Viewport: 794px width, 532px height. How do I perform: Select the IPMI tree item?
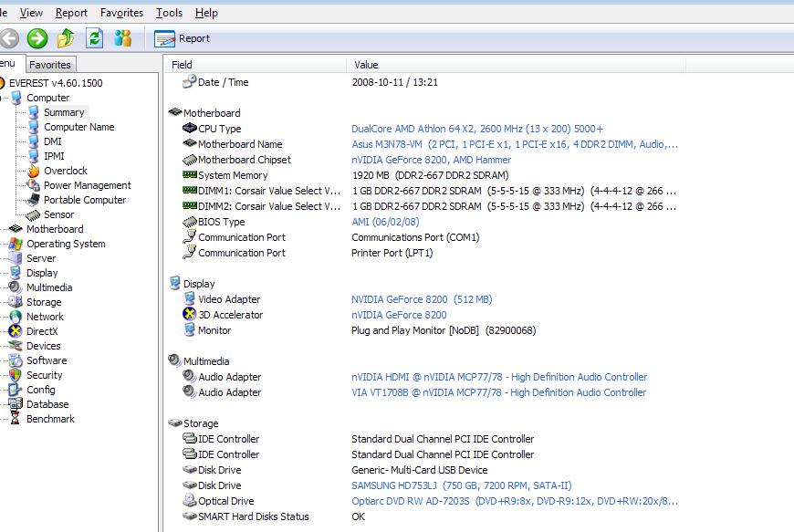click(x=54, y=156)
